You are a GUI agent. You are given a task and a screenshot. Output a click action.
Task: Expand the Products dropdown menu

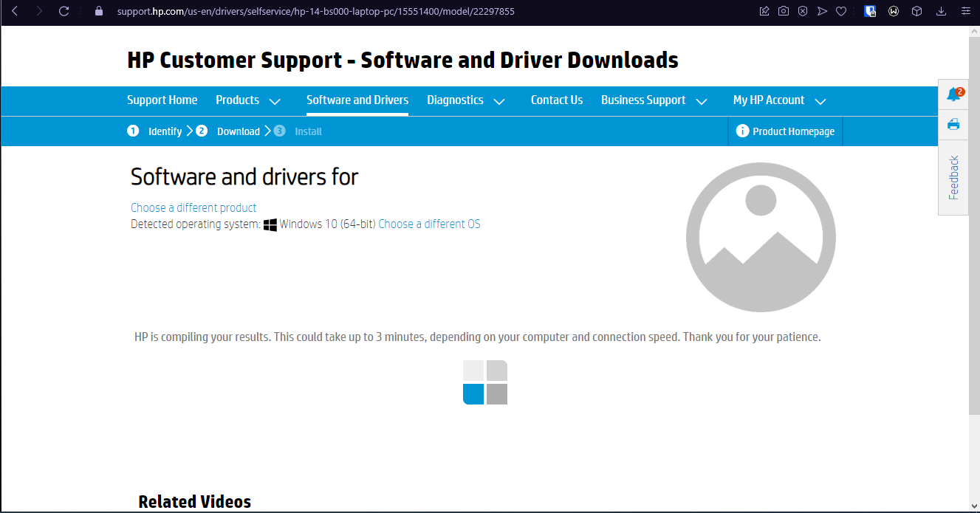[247, 100]
